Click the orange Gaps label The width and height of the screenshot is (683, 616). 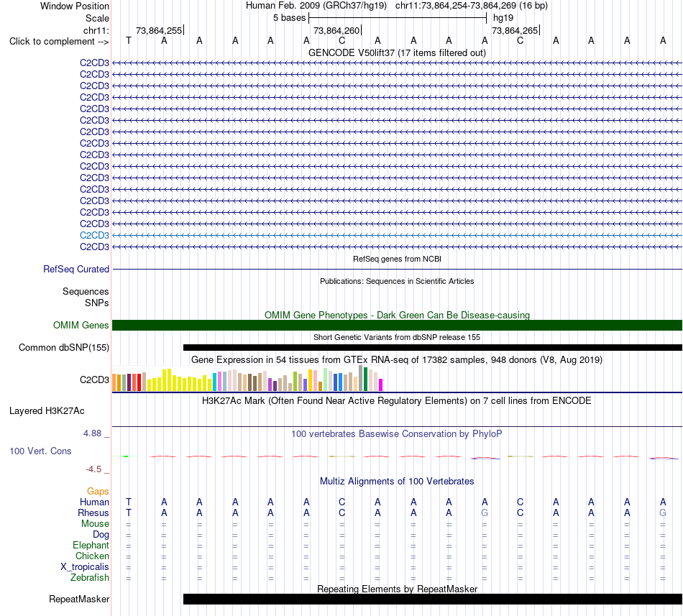[x=98, y=491]
